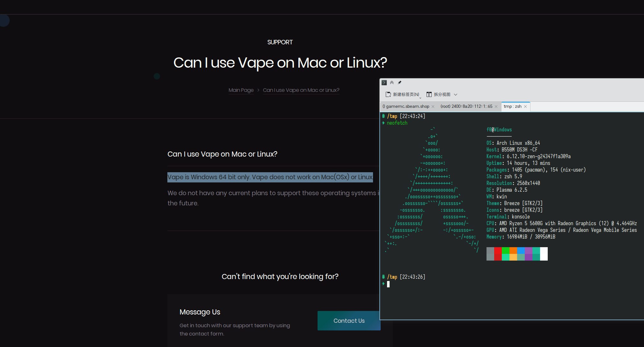This screenshot has height=347, width=644.
Task: Click the new tab (新建标签页) icon
Action: 388,94
